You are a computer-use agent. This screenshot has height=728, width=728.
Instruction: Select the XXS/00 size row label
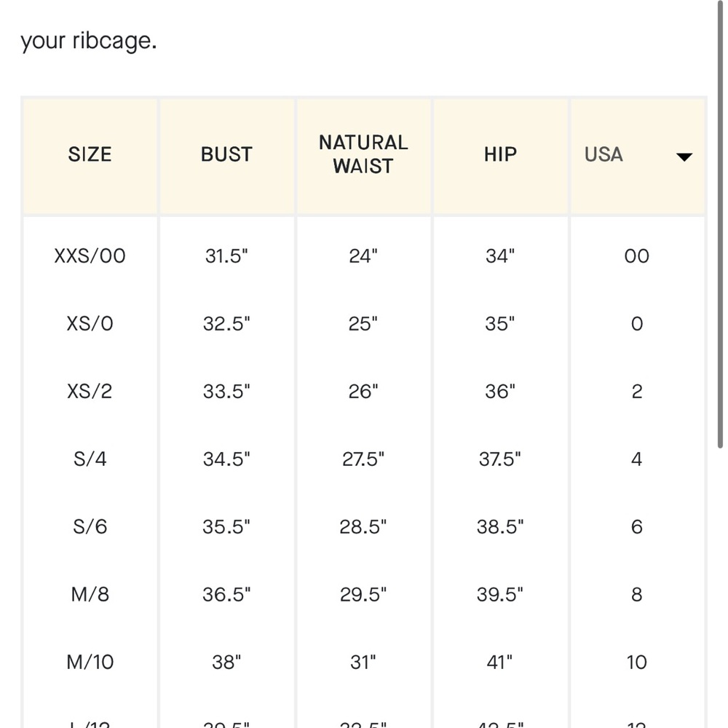(x=90, y=256)
